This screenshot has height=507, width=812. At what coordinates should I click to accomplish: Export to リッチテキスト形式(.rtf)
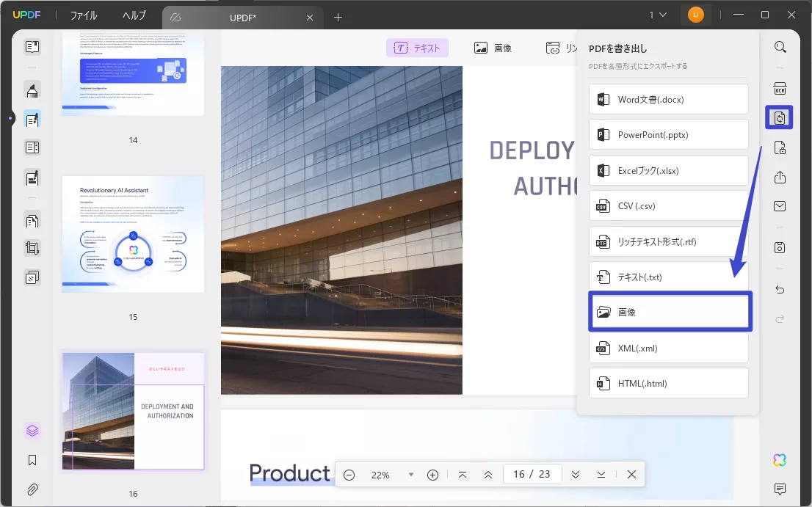pos(669,241)
